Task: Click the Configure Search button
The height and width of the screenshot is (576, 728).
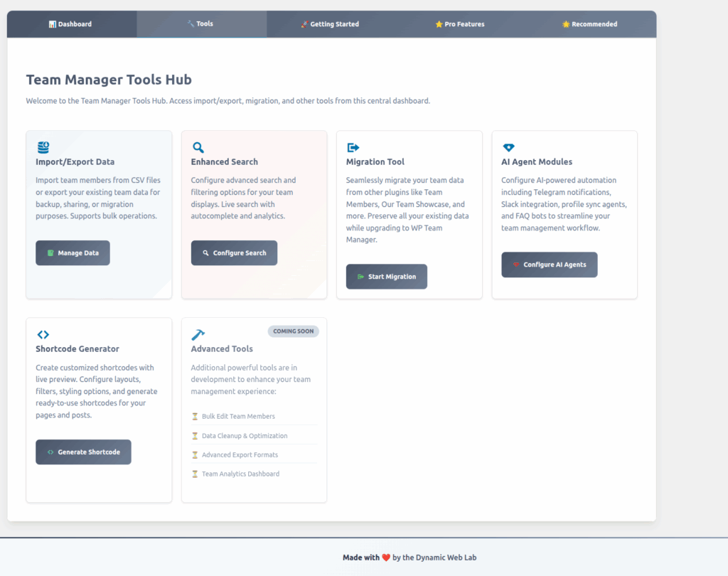Action: point(234,253)
